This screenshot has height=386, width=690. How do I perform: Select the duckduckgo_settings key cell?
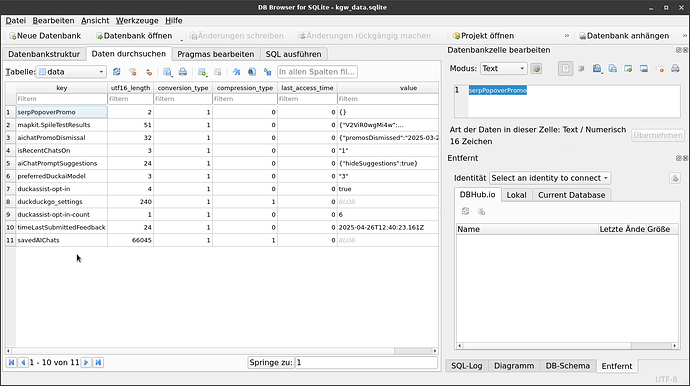(62, 202)
